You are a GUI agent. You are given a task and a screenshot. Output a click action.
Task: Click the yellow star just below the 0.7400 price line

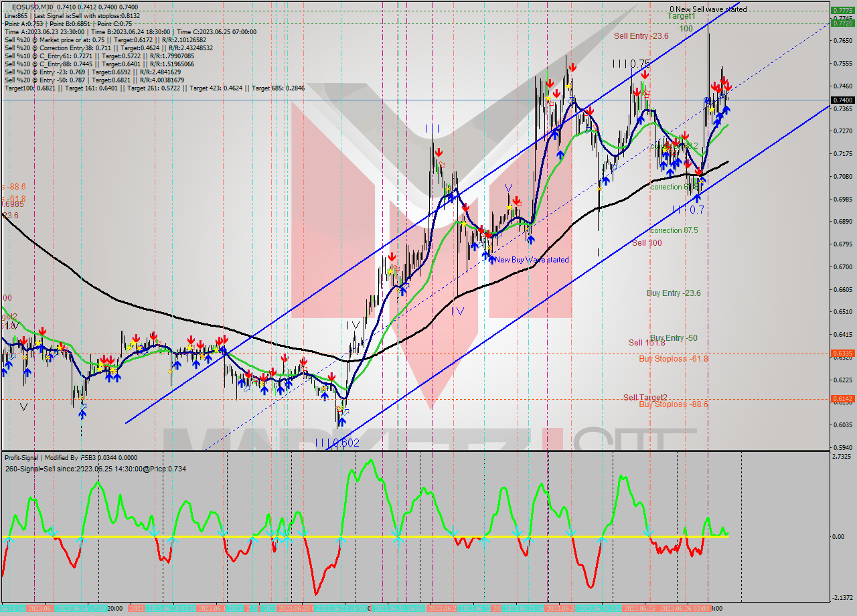tap(712, 109)
